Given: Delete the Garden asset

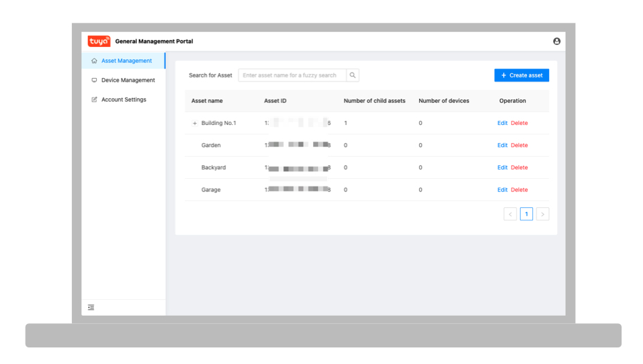Looking at the screenshot, I should pos(519,145).
